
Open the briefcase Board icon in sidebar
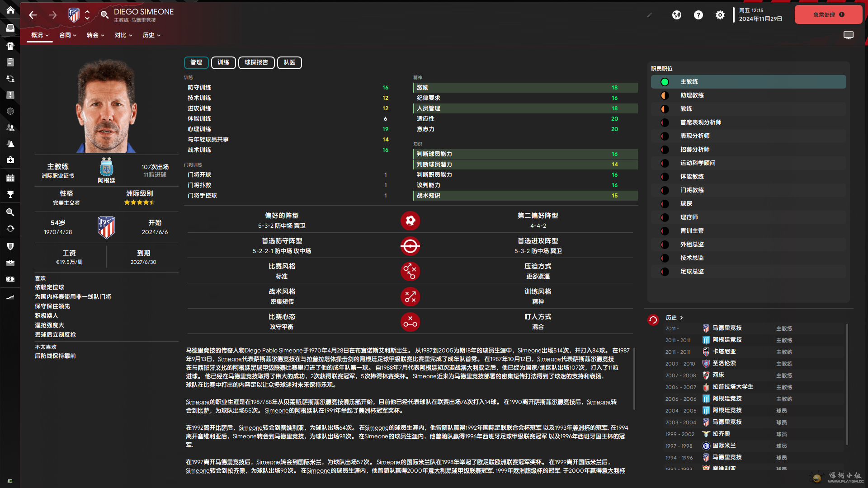[x=10, y=263]
